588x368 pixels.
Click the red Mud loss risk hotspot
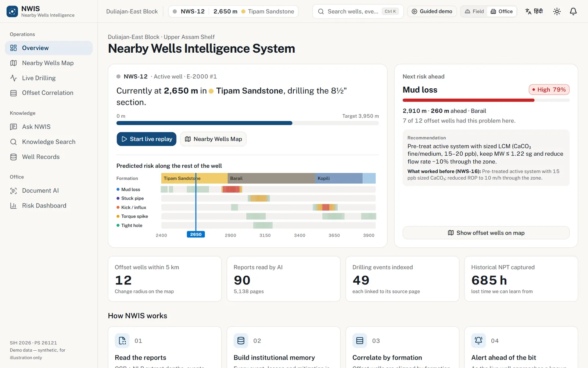coord(231,190)
